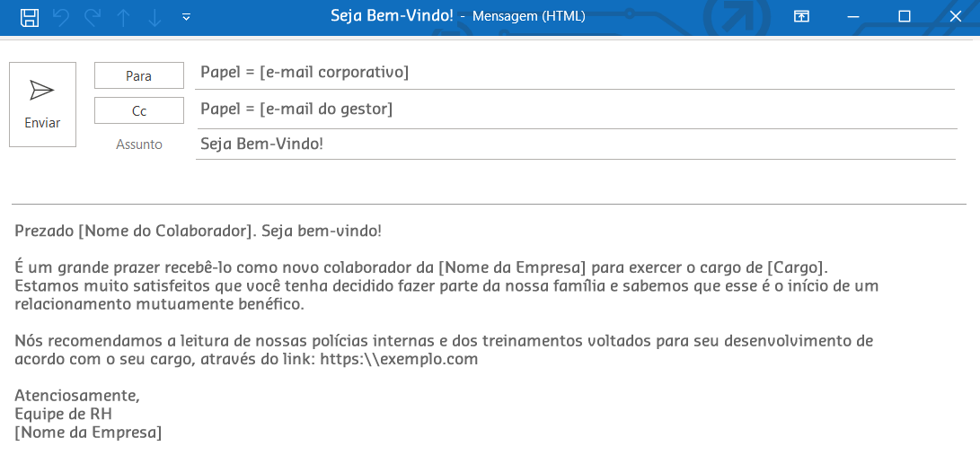
Task: Maximize the message window
Action: click(905, 17)
